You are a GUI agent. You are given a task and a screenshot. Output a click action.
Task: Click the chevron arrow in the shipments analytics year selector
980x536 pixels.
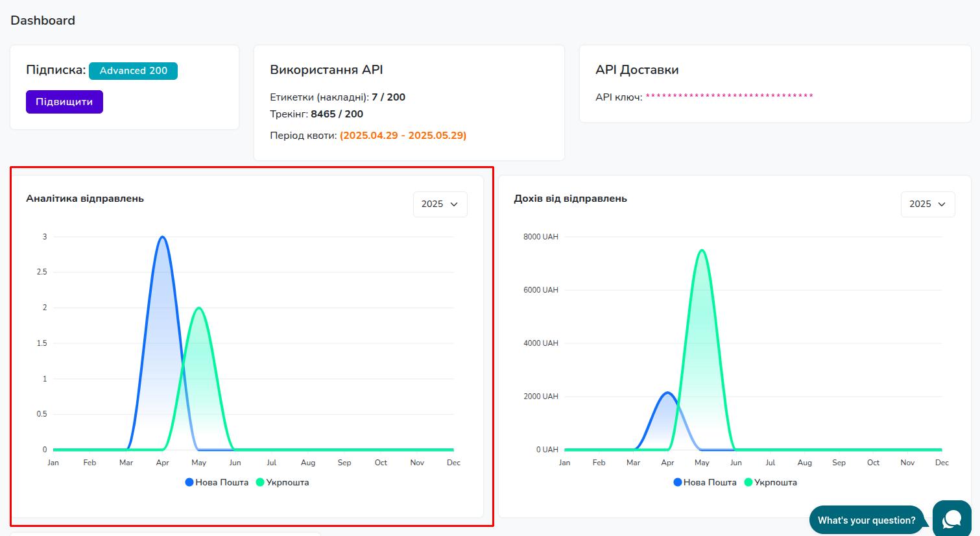[454, 204]
